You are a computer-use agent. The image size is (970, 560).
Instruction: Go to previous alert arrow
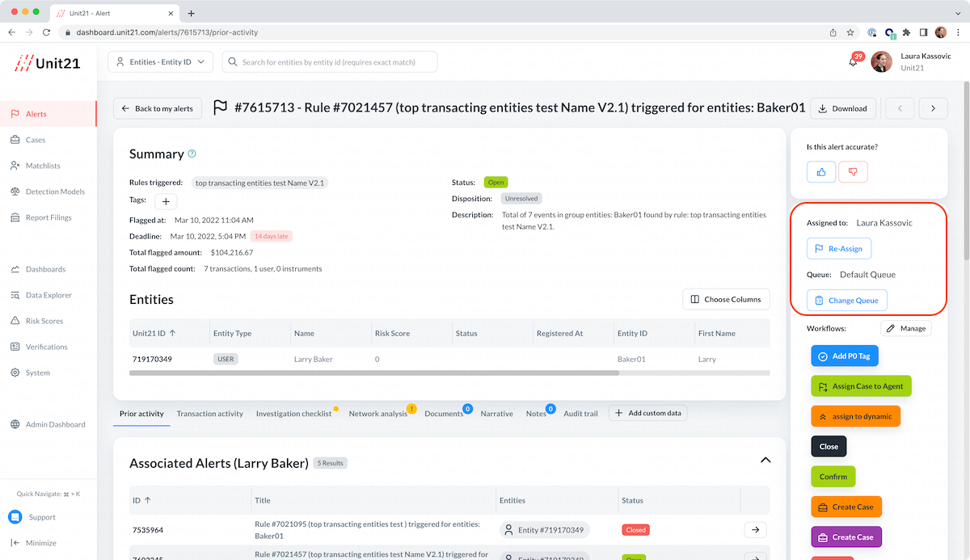tap(900, 108)
